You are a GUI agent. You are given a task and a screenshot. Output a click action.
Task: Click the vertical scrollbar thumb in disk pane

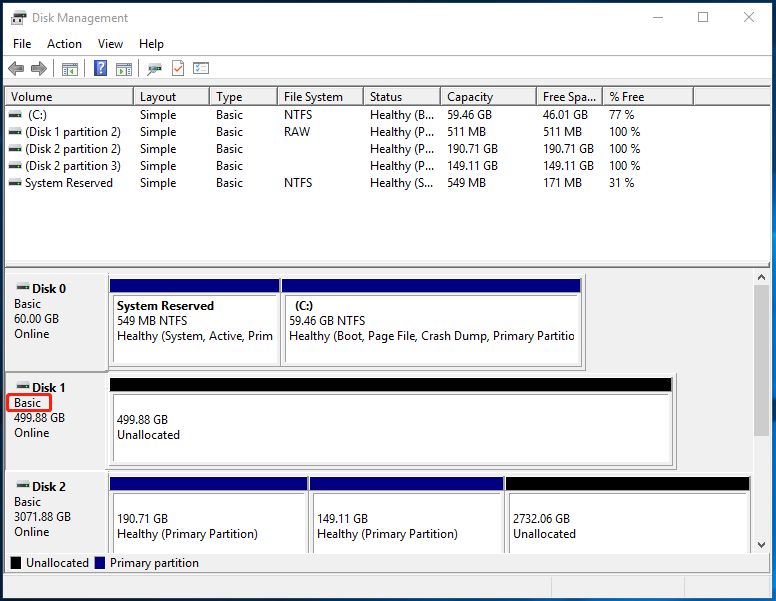[761, 361]
